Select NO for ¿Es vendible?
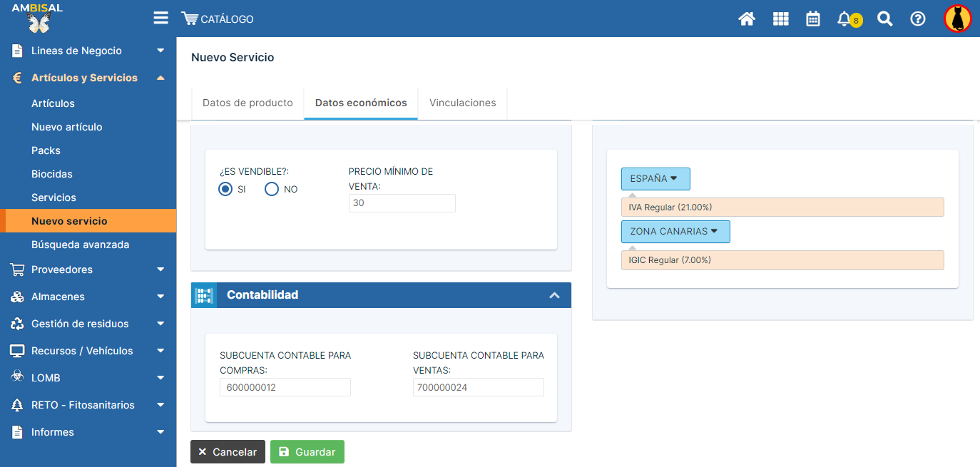The height and width of the screenshot is (467, 980). tap(272, 189)
